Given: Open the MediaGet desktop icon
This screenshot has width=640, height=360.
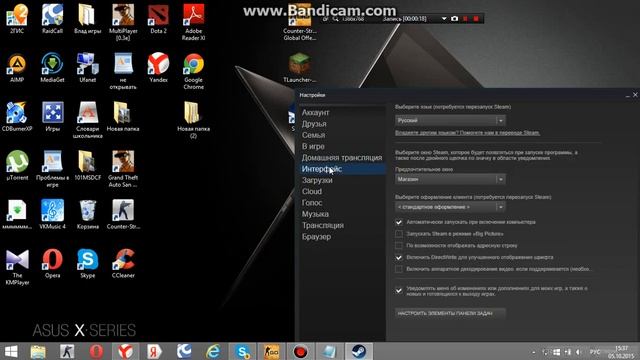Looking at the screenshot, I should click(x=52, y=68).
